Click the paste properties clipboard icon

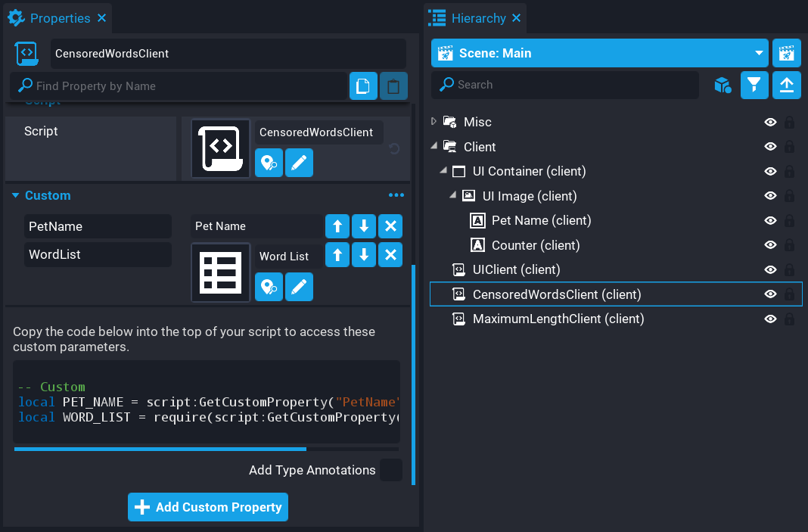393,86
